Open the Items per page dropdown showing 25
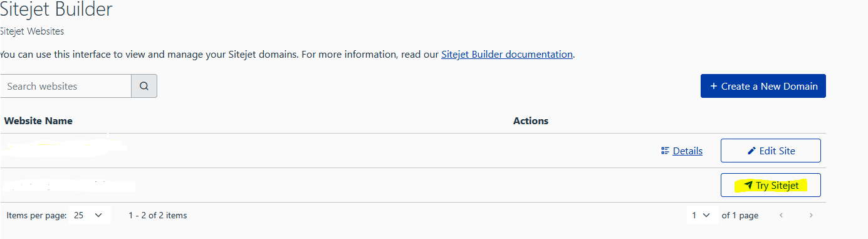 [x=89, y=215]
